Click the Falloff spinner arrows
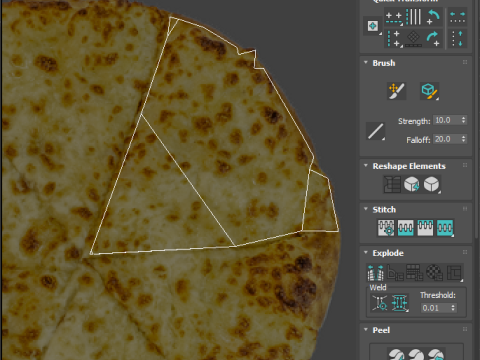 (463, 139)
